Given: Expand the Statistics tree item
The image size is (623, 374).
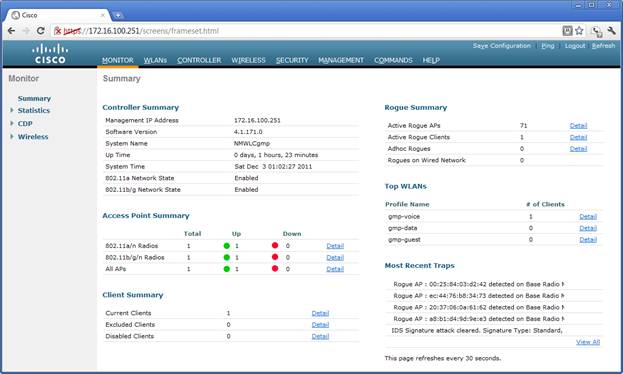Looking at the screenshot, I should coord(12,110).
